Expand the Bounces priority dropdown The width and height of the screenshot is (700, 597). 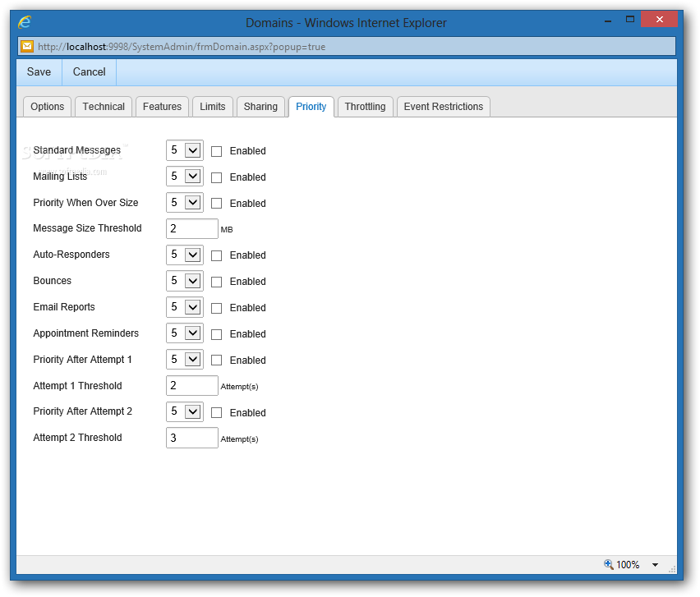184,281
